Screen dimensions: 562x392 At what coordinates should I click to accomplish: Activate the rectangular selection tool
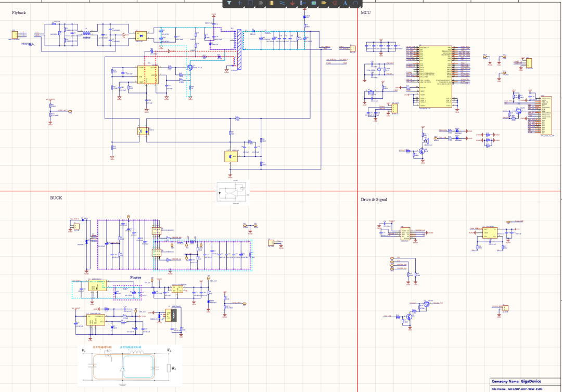[250, 3]
